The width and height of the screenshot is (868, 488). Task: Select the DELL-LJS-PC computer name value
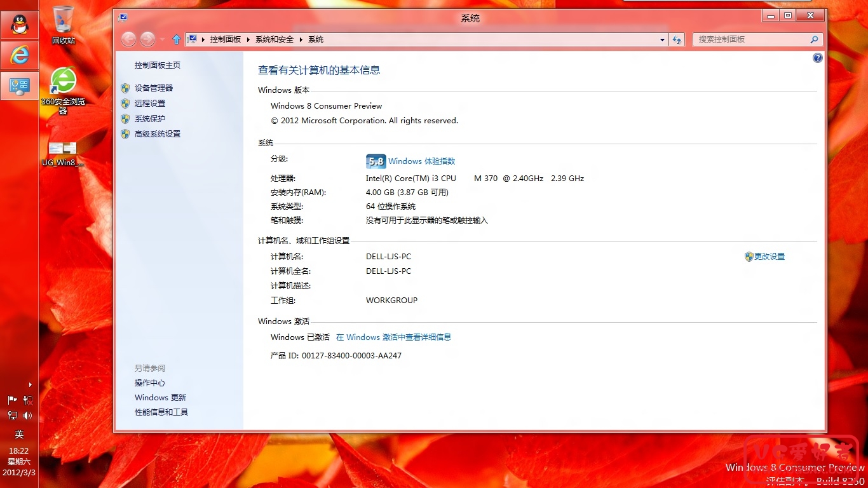coord(388,257)
